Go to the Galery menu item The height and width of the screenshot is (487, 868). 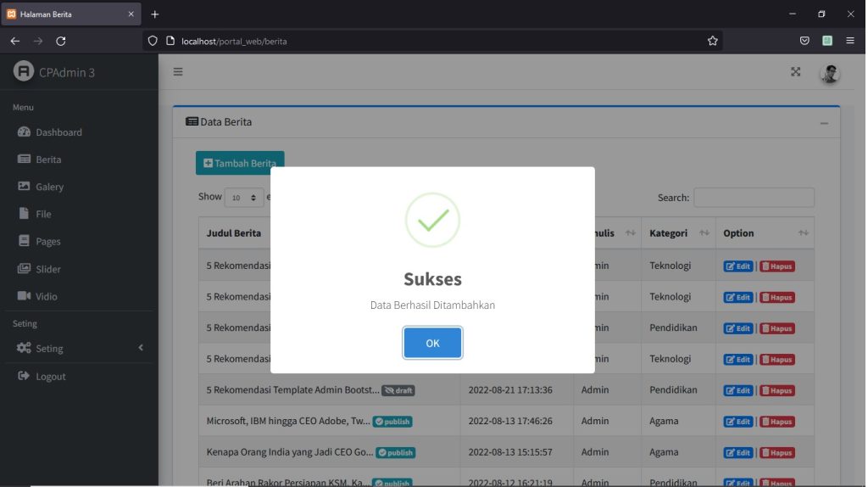pos(49,187)
